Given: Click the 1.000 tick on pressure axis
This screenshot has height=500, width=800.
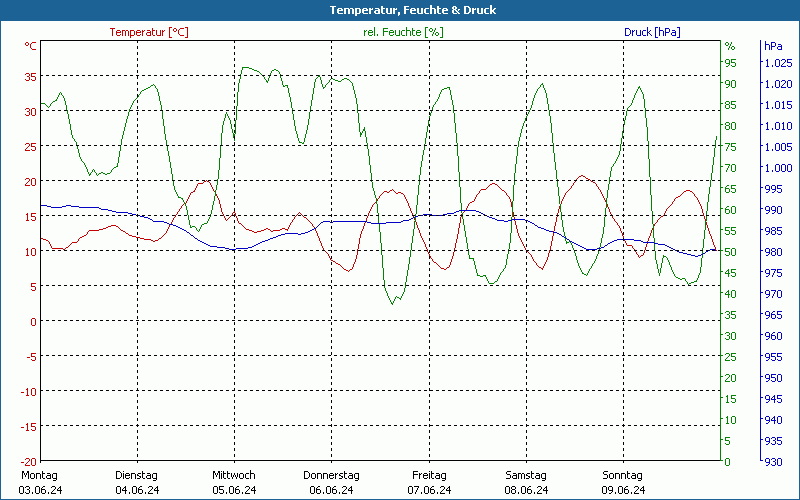Looking at the screenshot, I should 778,168.
